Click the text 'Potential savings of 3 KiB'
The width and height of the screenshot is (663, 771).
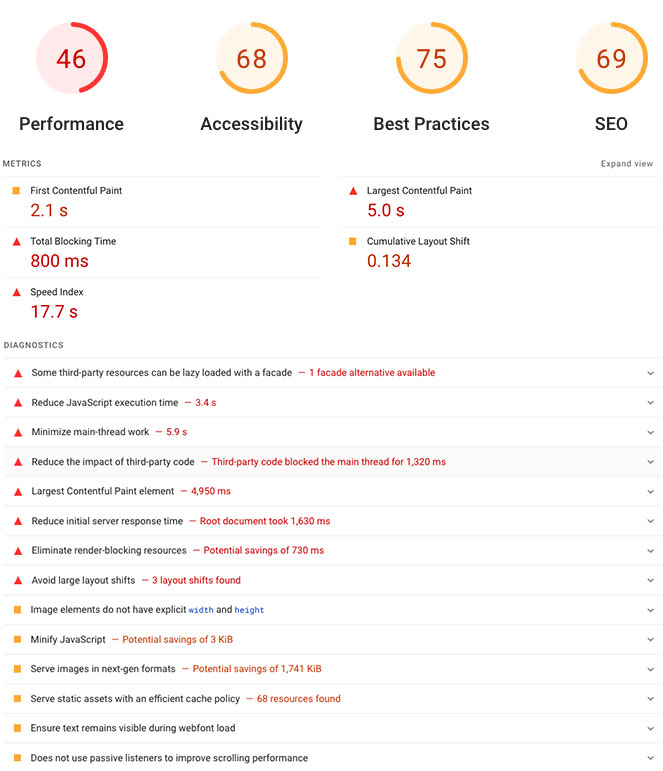point(178,639)
